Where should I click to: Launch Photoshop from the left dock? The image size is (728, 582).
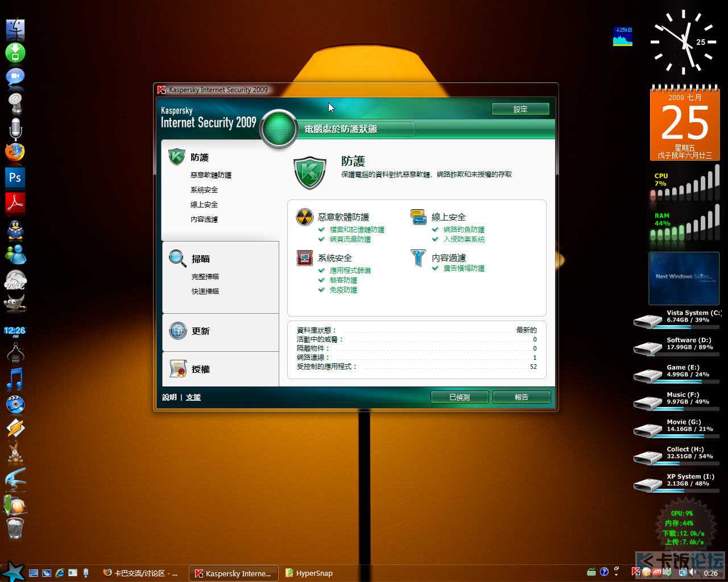(x=15, y=178)
